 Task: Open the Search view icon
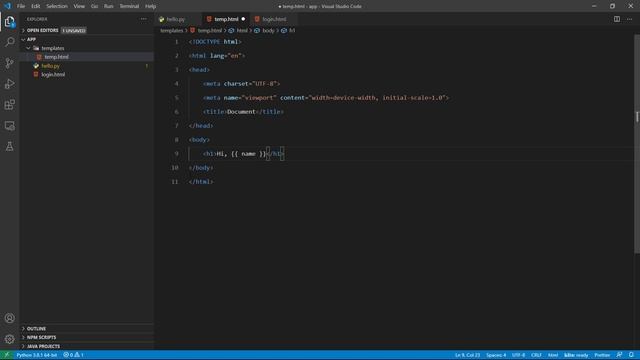[9, 42]
